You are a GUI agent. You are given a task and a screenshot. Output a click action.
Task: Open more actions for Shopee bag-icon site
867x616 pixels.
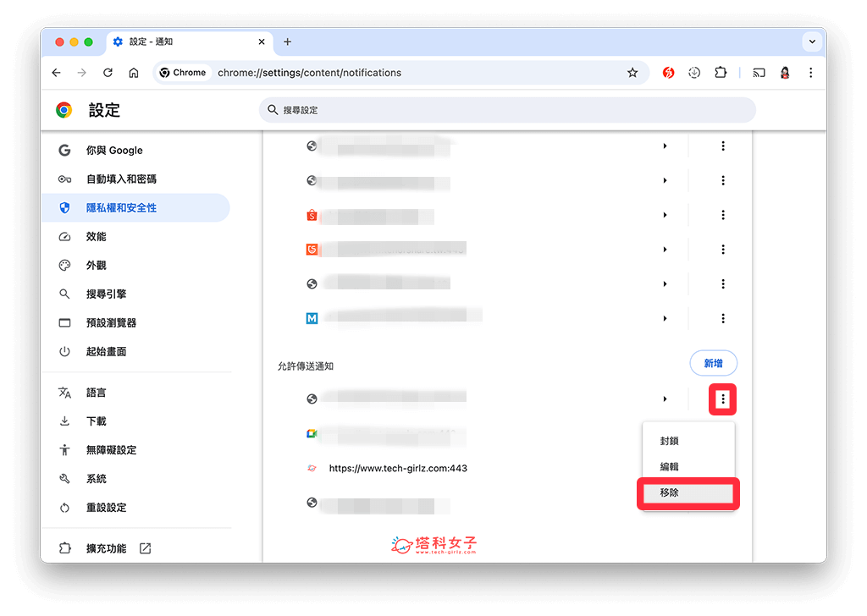tap(723, 215)
